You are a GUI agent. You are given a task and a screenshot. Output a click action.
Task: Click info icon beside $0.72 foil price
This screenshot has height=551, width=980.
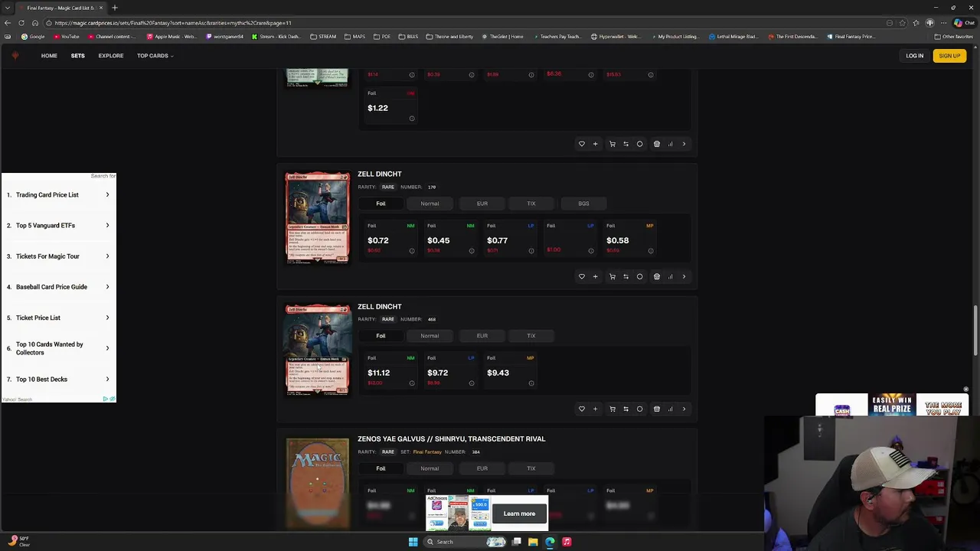pos(412,250)
